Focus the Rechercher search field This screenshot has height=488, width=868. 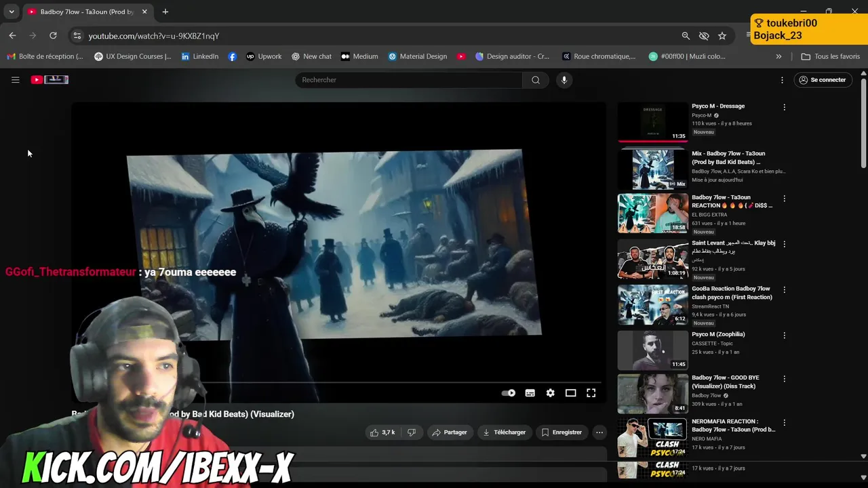tap(409, 80)
